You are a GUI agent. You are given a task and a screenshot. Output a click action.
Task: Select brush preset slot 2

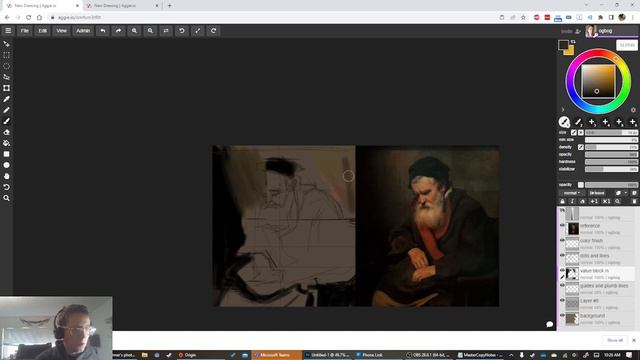pos(578,122)
